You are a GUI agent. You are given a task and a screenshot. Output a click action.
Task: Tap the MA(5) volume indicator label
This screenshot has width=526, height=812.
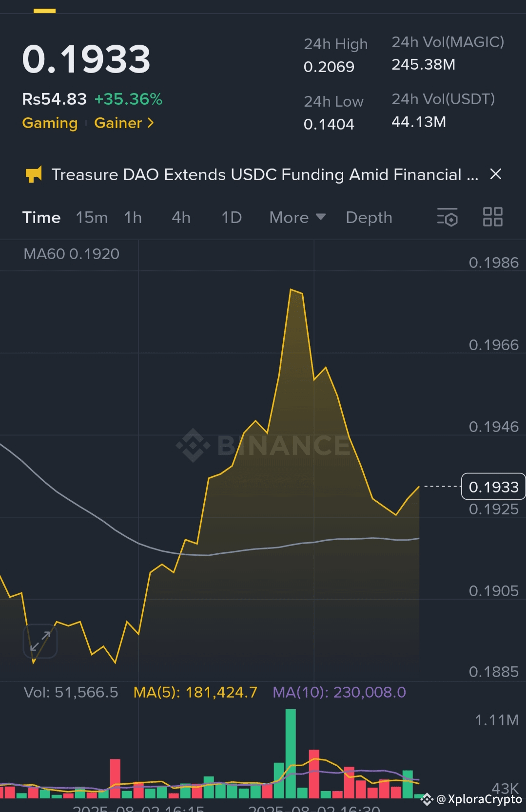tap(195, 692)
